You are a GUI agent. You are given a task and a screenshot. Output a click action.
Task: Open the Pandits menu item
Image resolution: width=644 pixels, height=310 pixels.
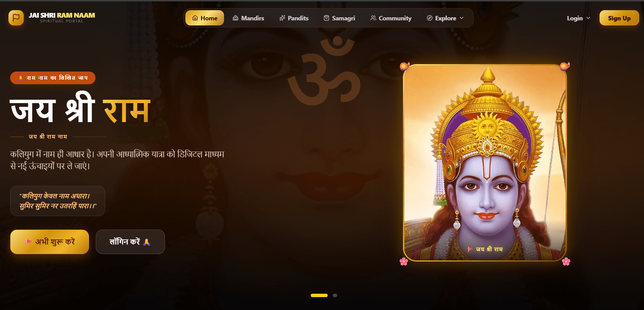[x=294, y=18]
